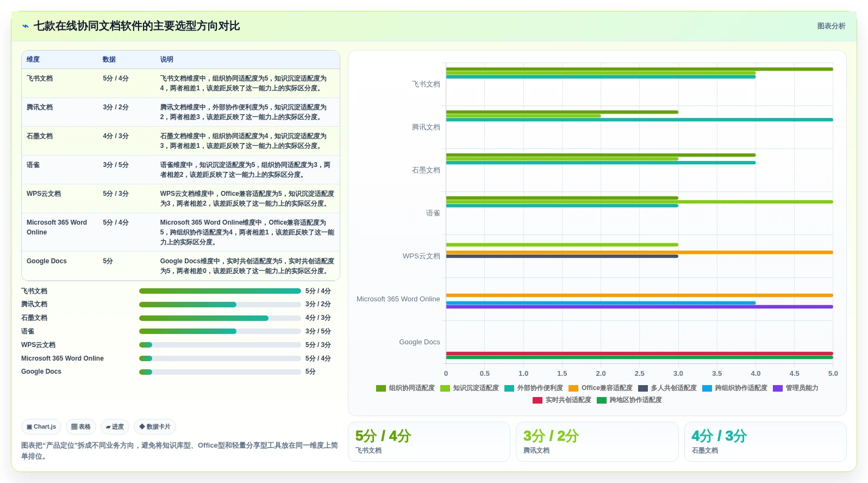Open the 飞书文档 5分 / 4分 data card
868x483 pixels.
[x=429, y=442]
